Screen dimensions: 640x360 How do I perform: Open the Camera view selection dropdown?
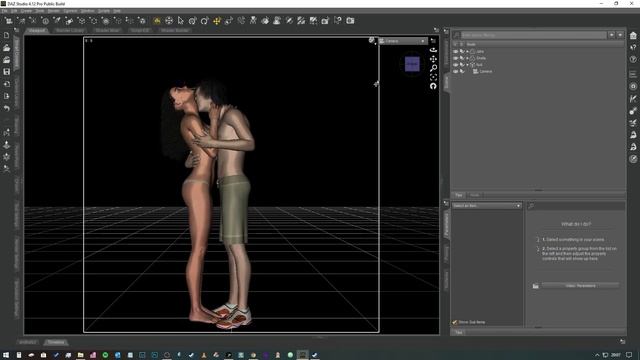[403, 41]
